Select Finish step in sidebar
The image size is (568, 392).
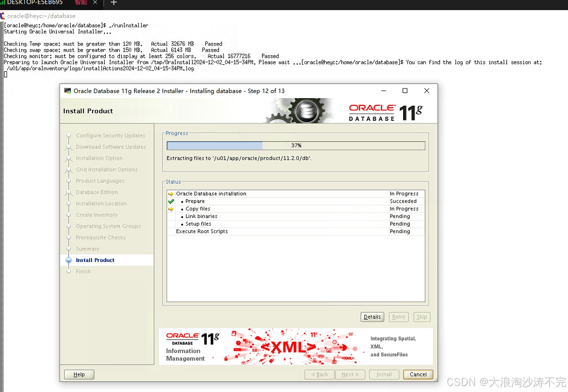[83, 271]
